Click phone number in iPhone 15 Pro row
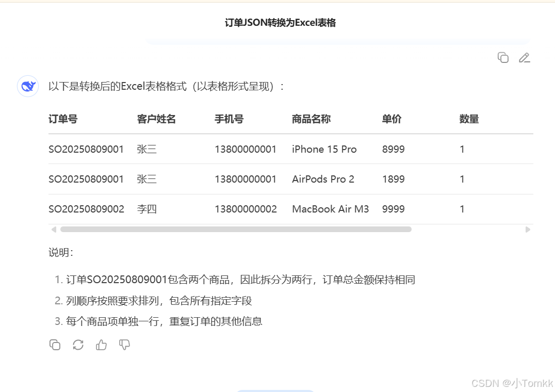 [x=246, y=149]
